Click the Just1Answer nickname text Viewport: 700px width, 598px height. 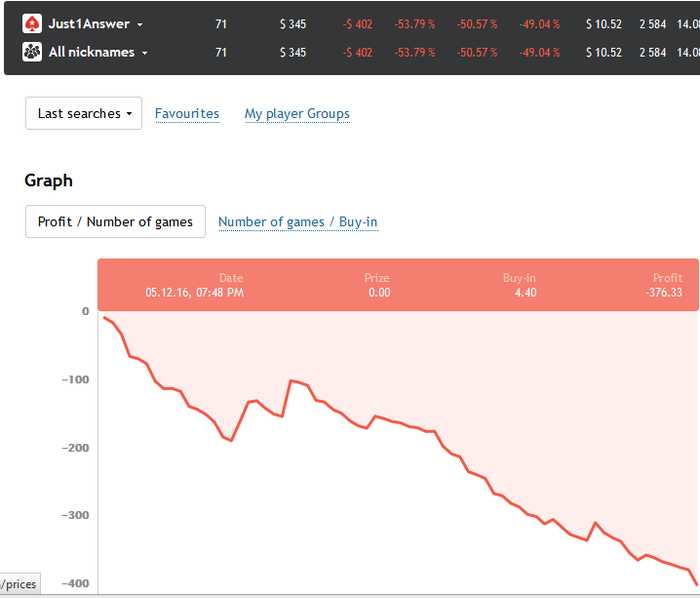coord(89,24)
